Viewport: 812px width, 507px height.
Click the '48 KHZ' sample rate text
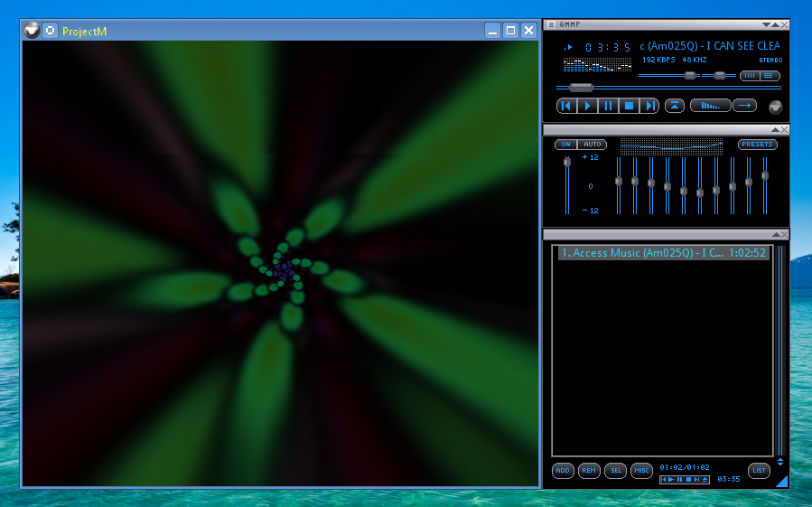695,61
